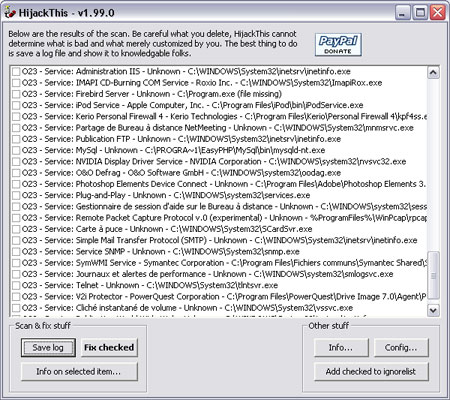Check the SymWMI Service entry
The width and height of the screenshot is (450, 400).
tap(16, 263)
